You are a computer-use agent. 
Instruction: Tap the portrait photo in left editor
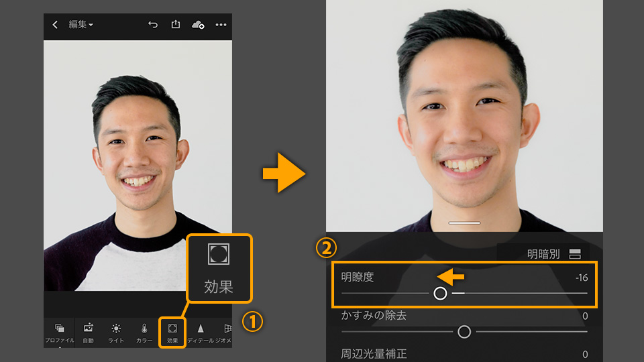coord(138,166)
